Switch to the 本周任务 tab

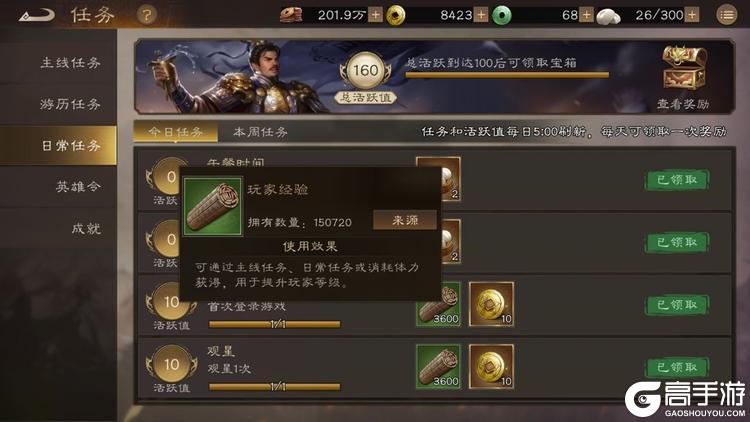pos(260,132)
